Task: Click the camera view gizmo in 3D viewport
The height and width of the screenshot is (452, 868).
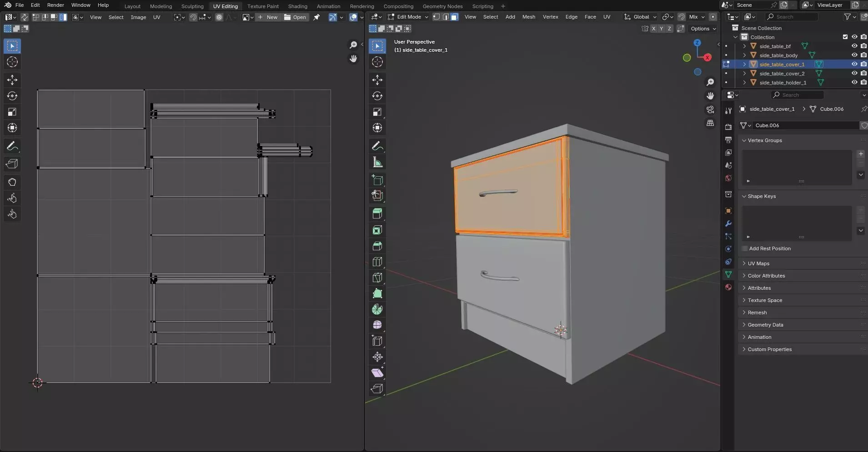Action: coord(710,109)
